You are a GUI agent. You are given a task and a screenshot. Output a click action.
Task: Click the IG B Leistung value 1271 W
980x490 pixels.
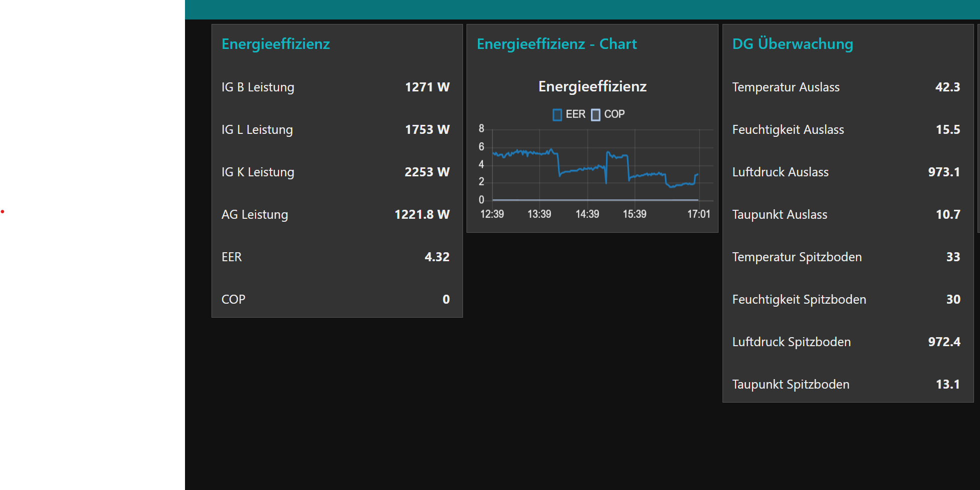tap(427, 87)
